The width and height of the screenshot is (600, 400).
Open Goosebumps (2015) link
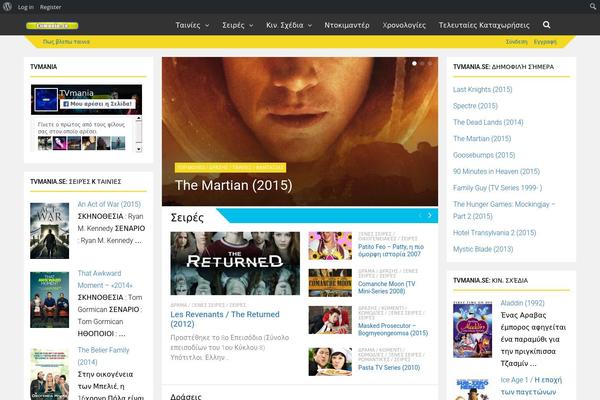pyautogui.click(x=484, y=155)
